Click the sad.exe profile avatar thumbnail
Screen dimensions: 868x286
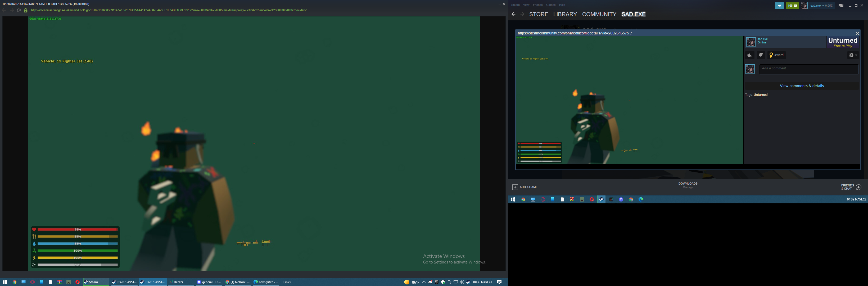point(751,42)
